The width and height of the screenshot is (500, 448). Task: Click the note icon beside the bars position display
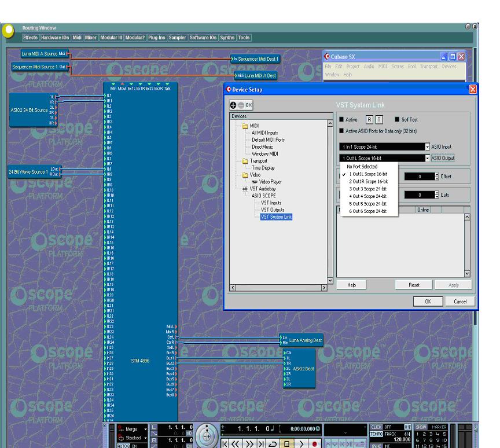pyautogui.click(x=273, y=429)
